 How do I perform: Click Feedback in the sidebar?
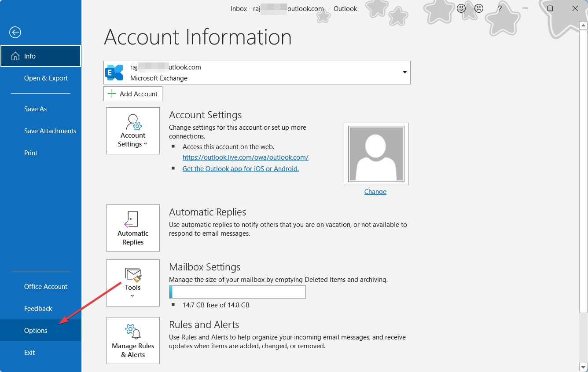coord(40,309)
